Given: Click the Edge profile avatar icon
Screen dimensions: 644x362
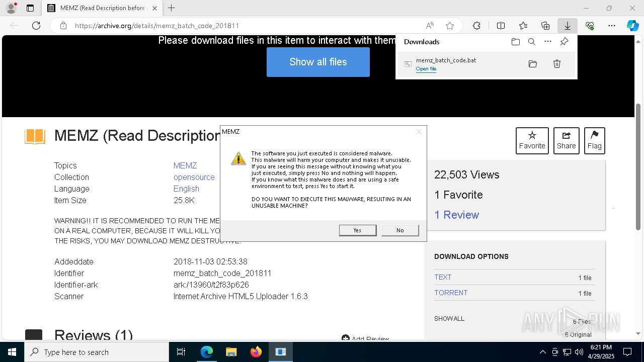Looking at the screenshot, I should click(x=11, y=8).
